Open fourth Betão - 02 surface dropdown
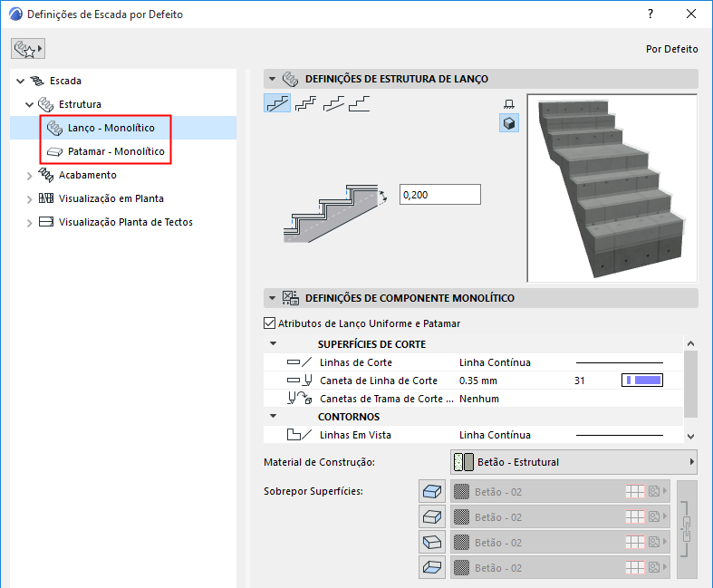Viewport: 713px width, 588px height. tap(560, 567)
